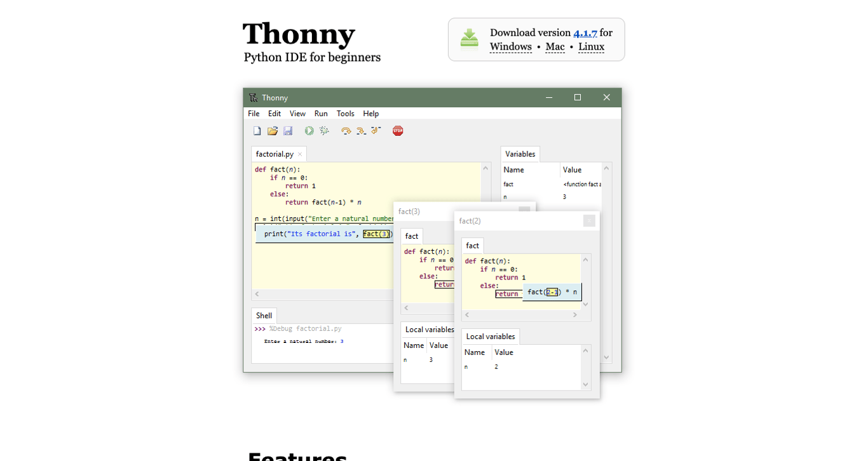Close the fact(3) stack frame window
The height and width of the screenshot is (461, 868).
tap(524, 210)
